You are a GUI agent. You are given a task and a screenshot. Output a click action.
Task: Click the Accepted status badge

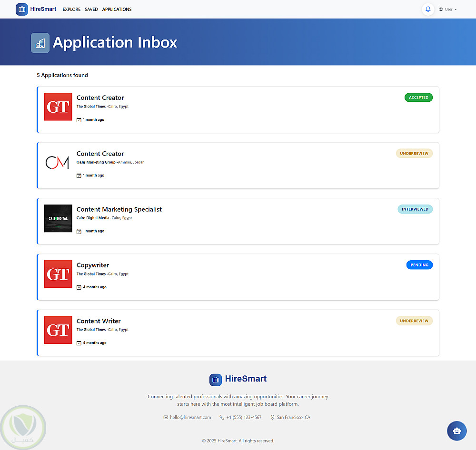[x=418, y=98]
